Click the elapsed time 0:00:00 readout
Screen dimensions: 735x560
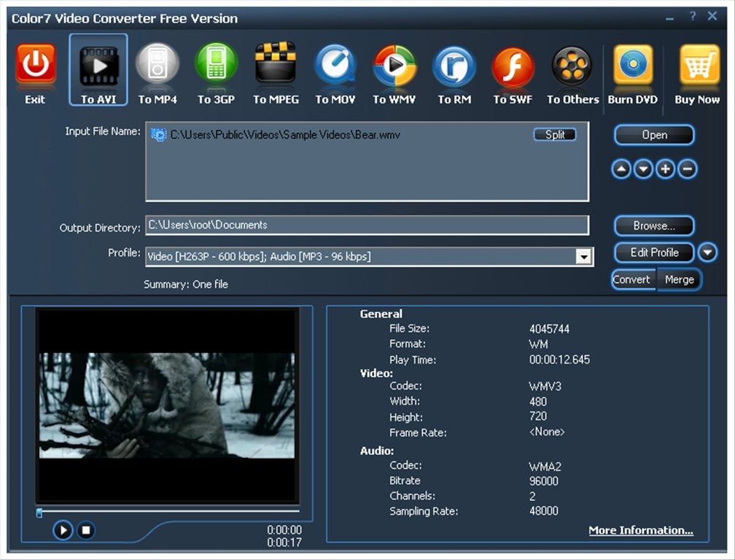tap(284, 530)
